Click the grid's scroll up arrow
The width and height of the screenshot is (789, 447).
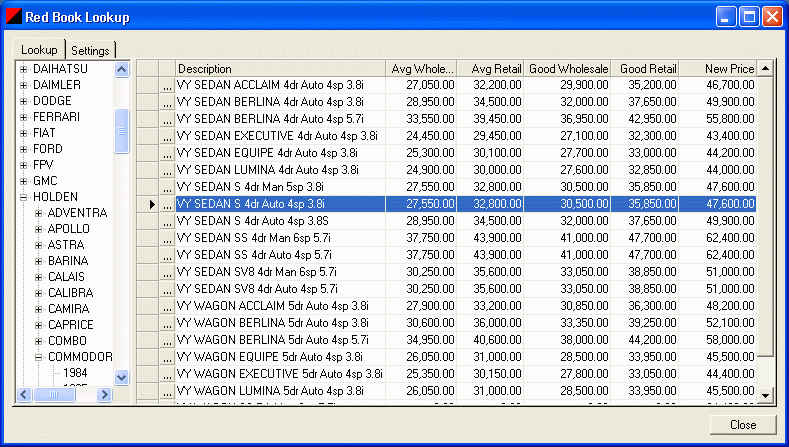tap(765, 68)
